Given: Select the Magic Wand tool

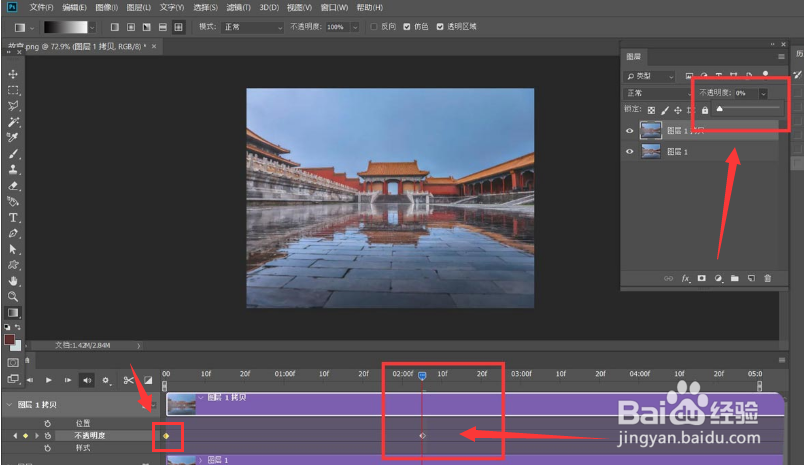Looking at the screenshot, I should 13,122.
